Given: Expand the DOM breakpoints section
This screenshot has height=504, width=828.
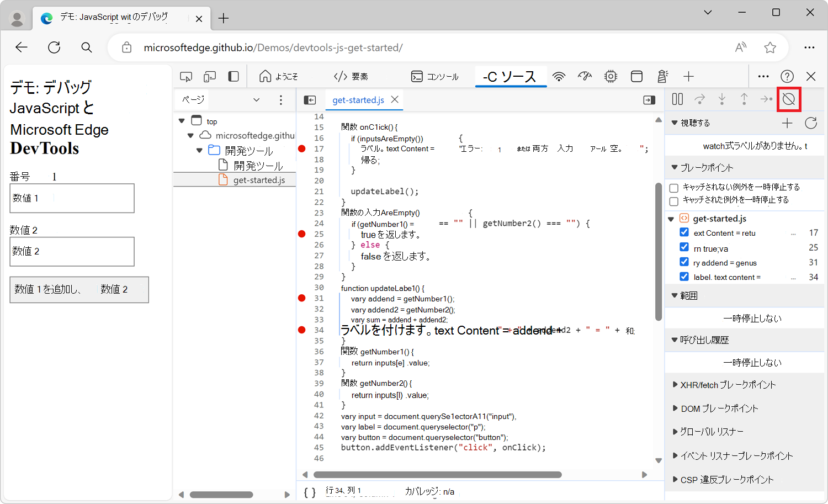Looking at the screenshot, I should coord(718,408).
